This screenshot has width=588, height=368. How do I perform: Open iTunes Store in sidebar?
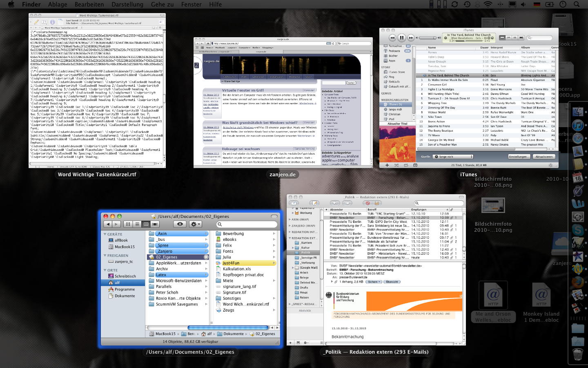pyautogui.click(x=395, y=72)
